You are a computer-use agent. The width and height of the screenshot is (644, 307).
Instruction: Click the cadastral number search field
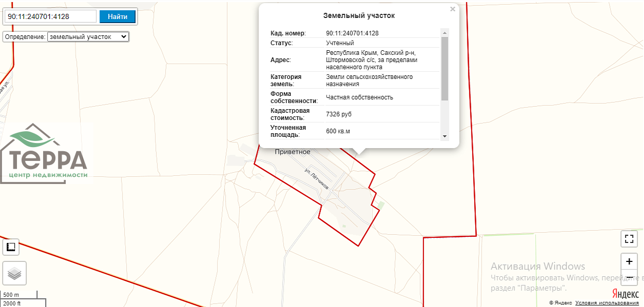50,16
